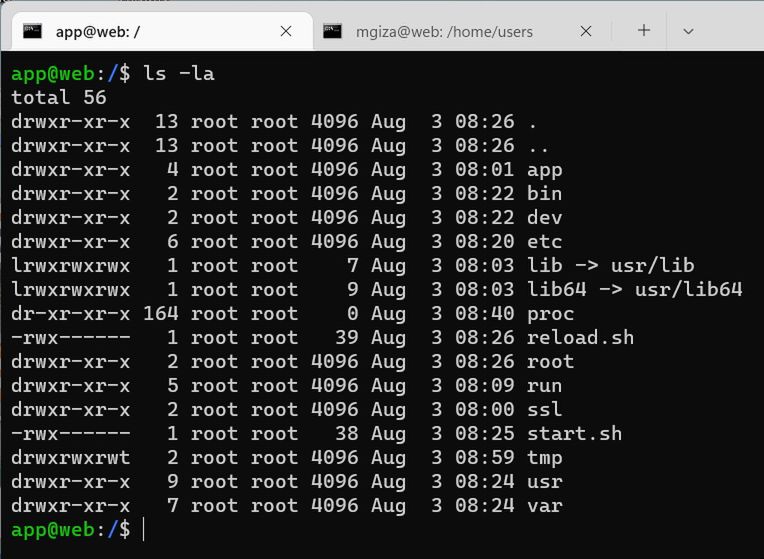Click the app directory name
This screenshot has height=559, width=764.
pyautogui.click(x=545, y=171)
